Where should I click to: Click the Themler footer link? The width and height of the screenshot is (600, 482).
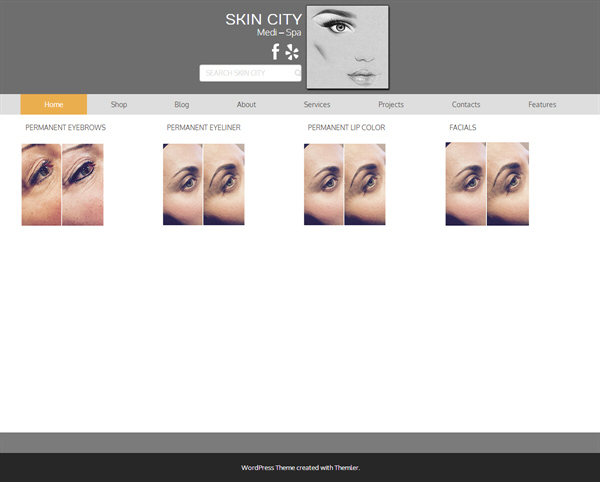[346, 467]
